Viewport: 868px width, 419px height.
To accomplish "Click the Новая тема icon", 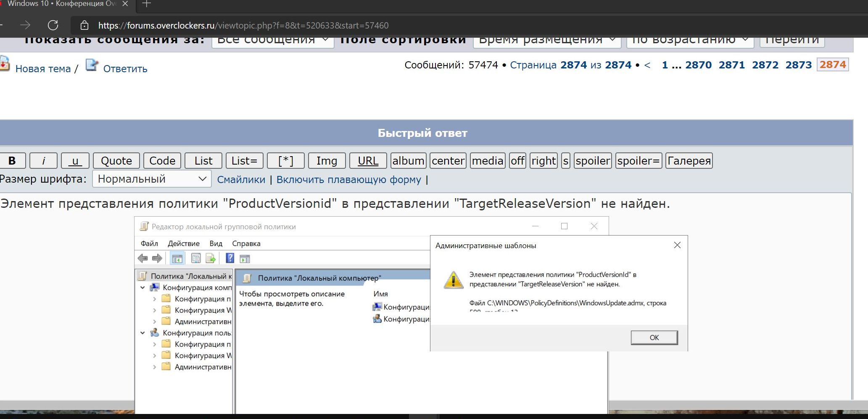I will (x=4, y=64).
